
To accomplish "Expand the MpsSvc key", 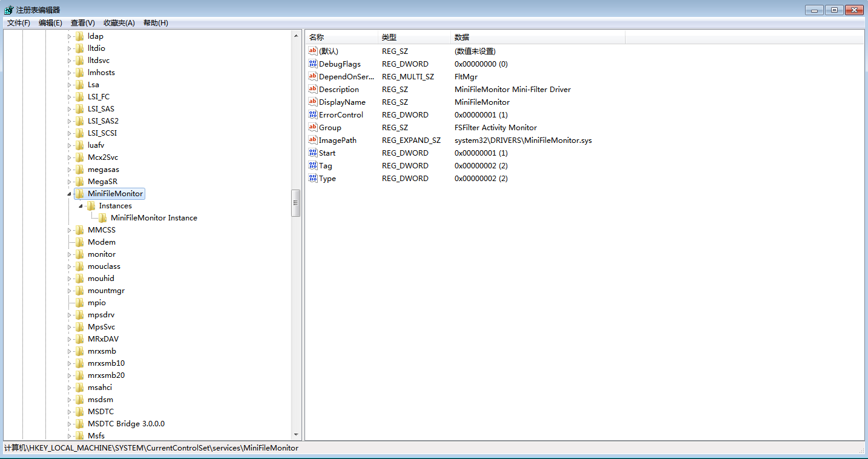I will (x=69, y=327).
